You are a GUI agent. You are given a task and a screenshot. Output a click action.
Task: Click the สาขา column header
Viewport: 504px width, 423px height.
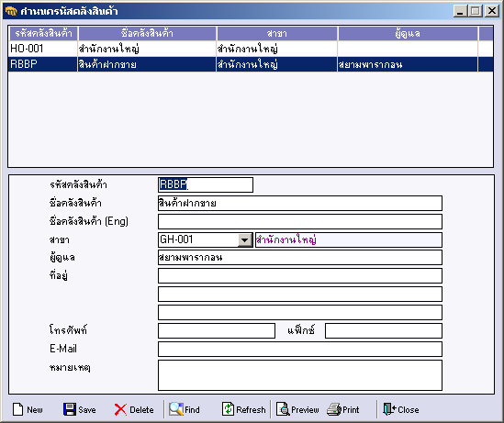click(277, 33)
